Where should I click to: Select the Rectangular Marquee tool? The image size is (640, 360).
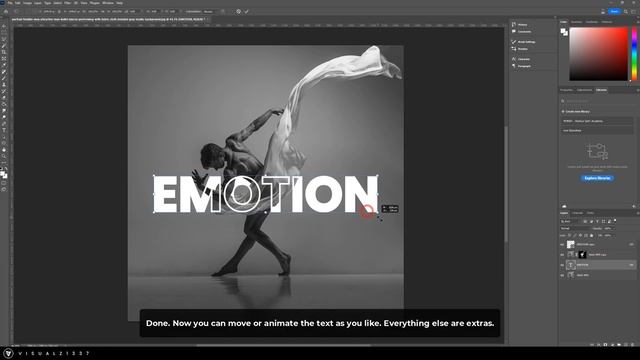click(4, 33)
